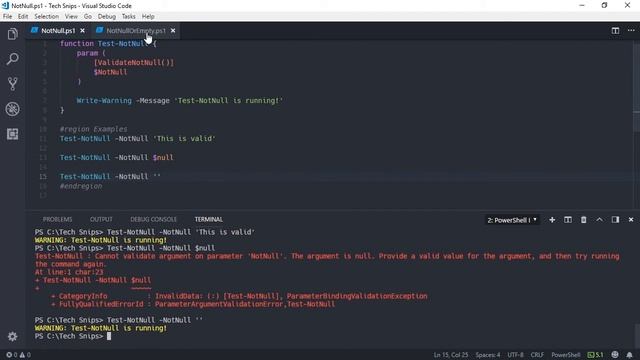640x360 pixels.
Task: Click the terminal input prompt line
Action: (73, 336)
